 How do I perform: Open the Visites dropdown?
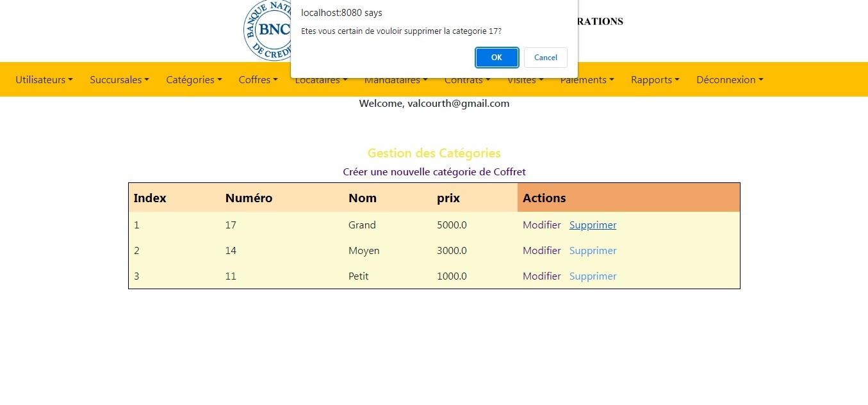(525, 81)
